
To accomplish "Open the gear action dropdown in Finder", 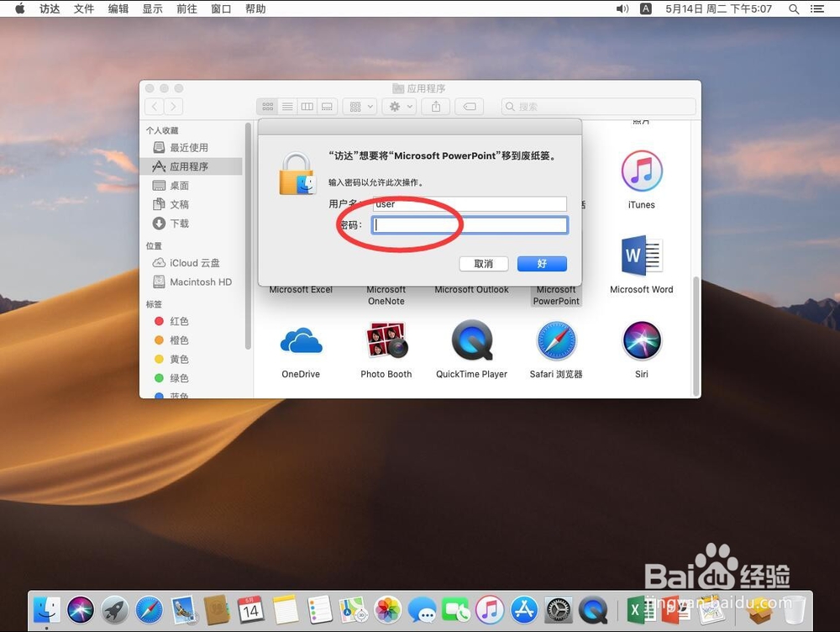I will tap(400, 107).
